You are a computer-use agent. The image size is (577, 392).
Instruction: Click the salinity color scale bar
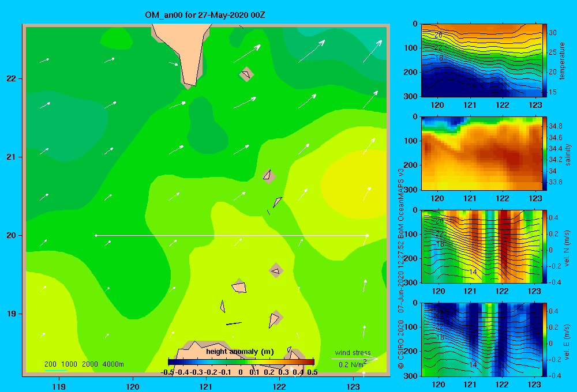[545, 153]
